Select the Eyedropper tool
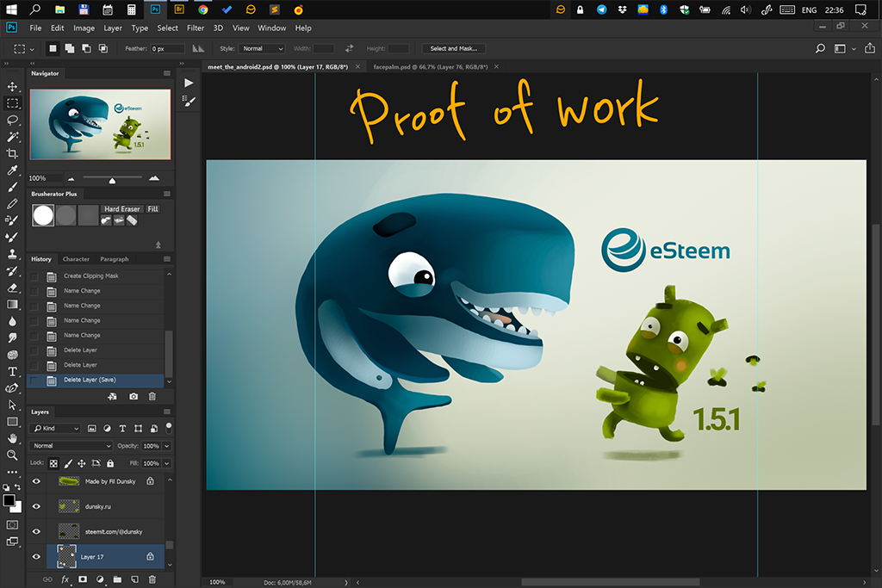This screenshot has height=588, width=882. coord(12,170)
